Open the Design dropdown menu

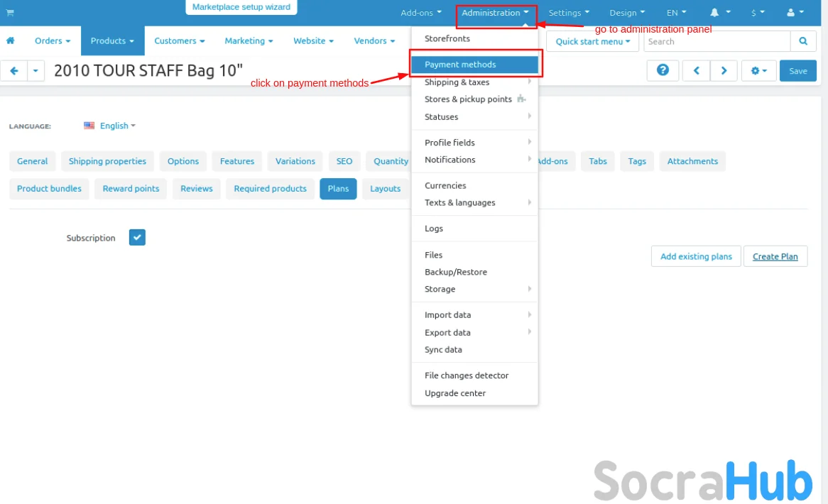click(x=627, y=13)
